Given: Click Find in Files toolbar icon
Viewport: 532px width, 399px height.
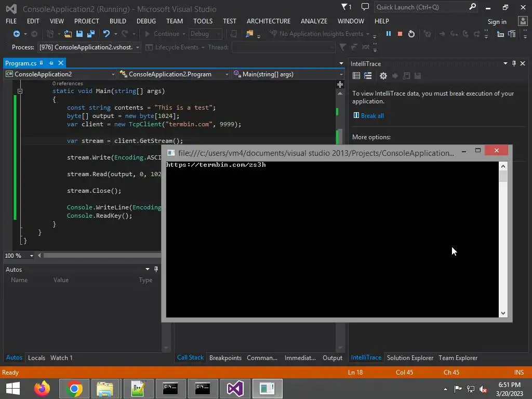Looking at the screenshot, I should click(249, 34).
